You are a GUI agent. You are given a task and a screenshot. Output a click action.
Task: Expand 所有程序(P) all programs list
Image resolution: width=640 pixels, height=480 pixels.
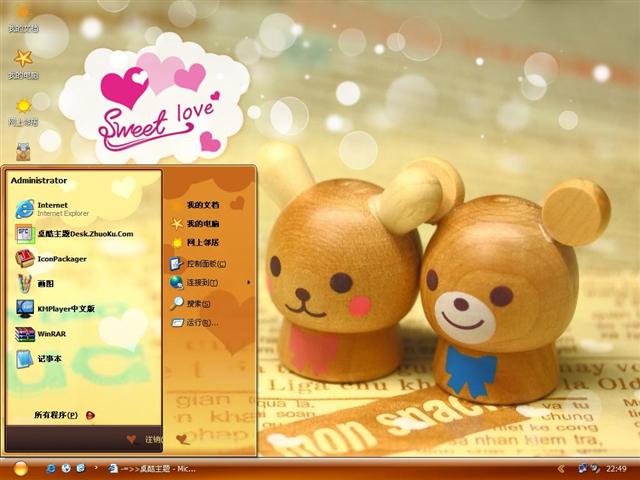tap(64, 415)
